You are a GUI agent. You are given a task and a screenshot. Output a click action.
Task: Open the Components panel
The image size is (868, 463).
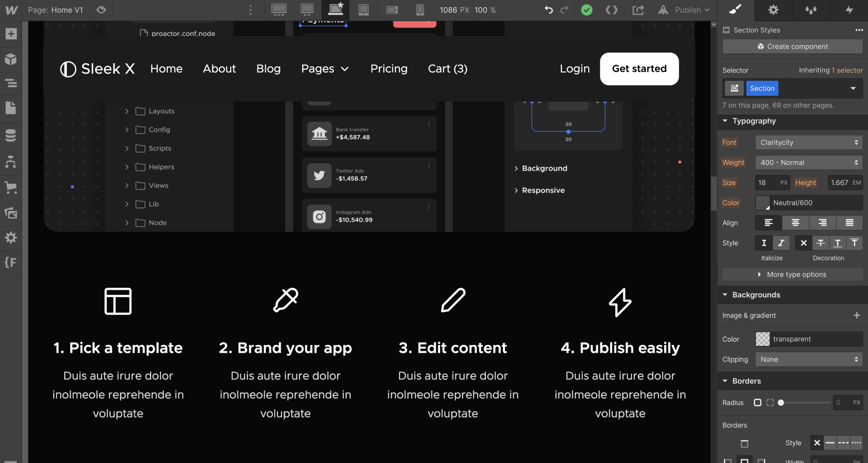tap(10, 59)
